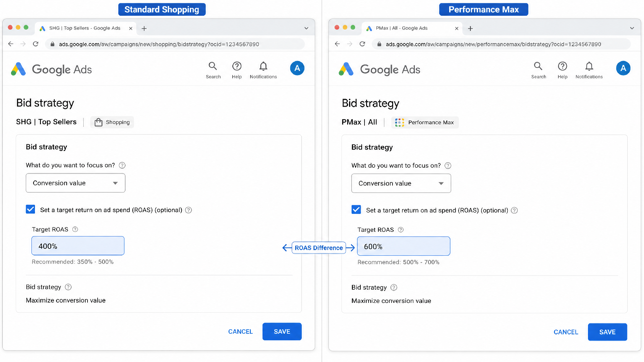Click the Shopping campaign type chip
Image resolution: width=644 pixels, height=362 pixels.
(x=112, y=122)
